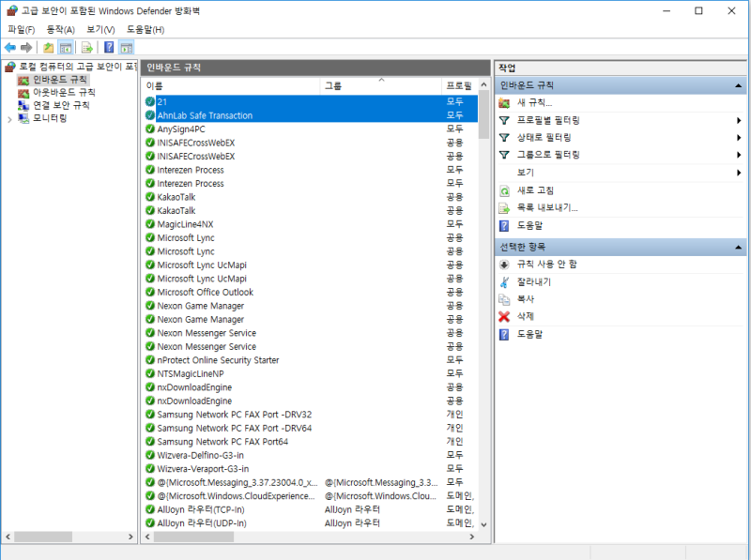Image resolution: width=751 pixels, height=560 pixels.
Task: Click the 복사 copy icon
Action: tap(504, 299)
